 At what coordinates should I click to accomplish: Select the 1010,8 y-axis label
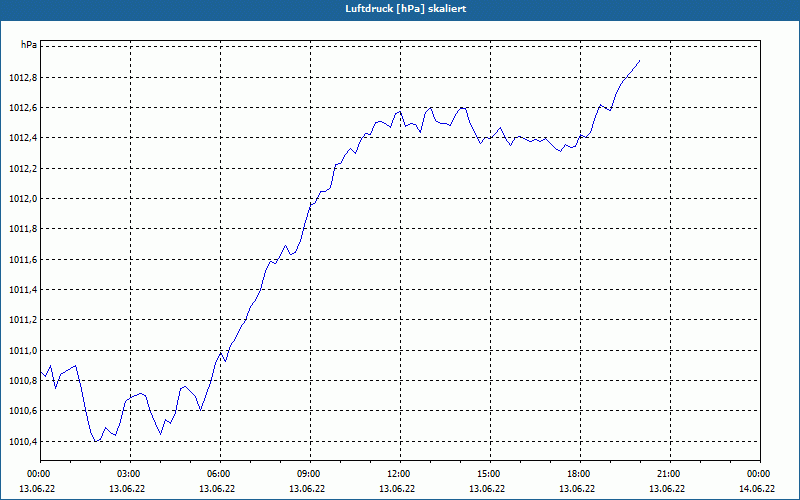[23, 381]
